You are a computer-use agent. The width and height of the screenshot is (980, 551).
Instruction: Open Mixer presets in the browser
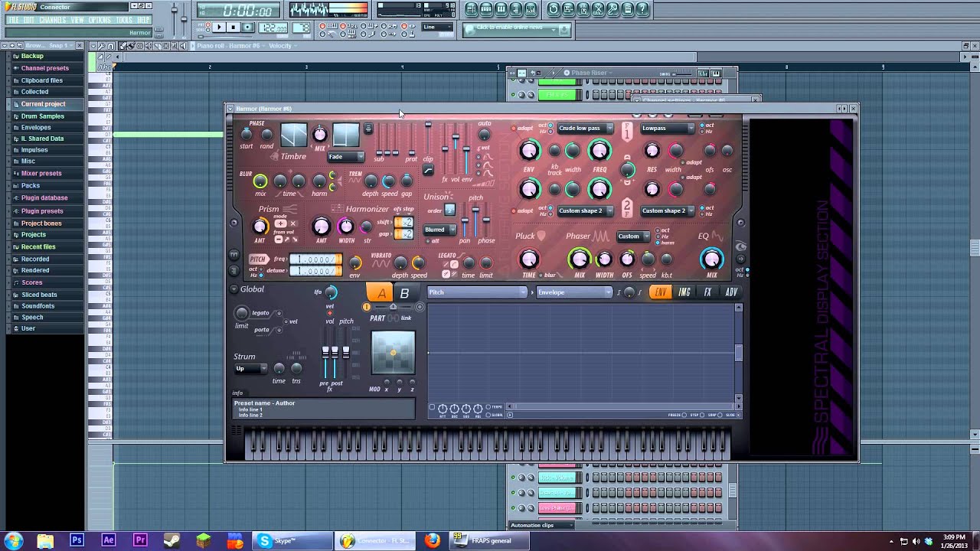coord(41,173)
